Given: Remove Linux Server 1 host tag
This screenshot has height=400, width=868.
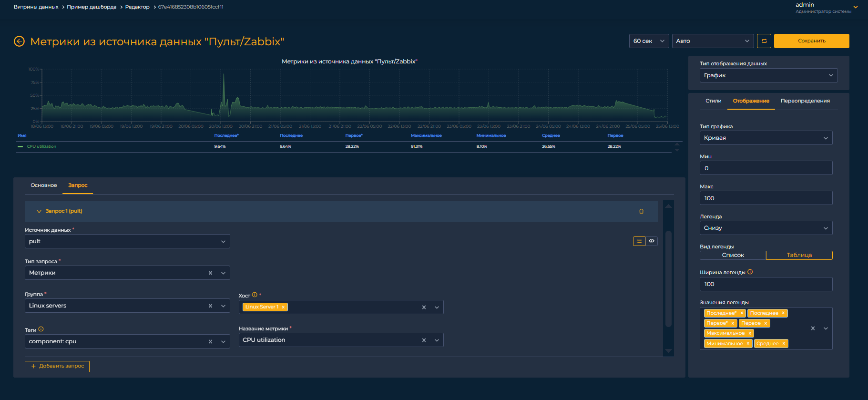Looking at the screenshot, I should point(283,307).
